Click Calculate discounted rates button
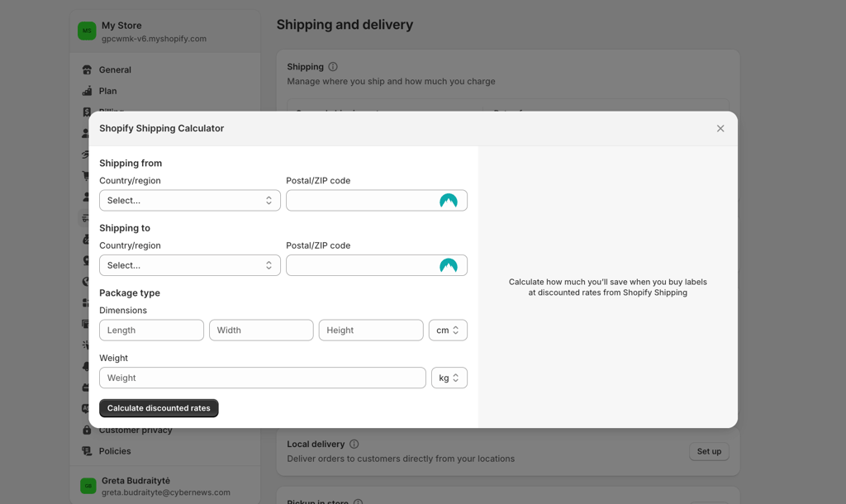846x504 pixels. pyautogui.click(x=159, y=408)
